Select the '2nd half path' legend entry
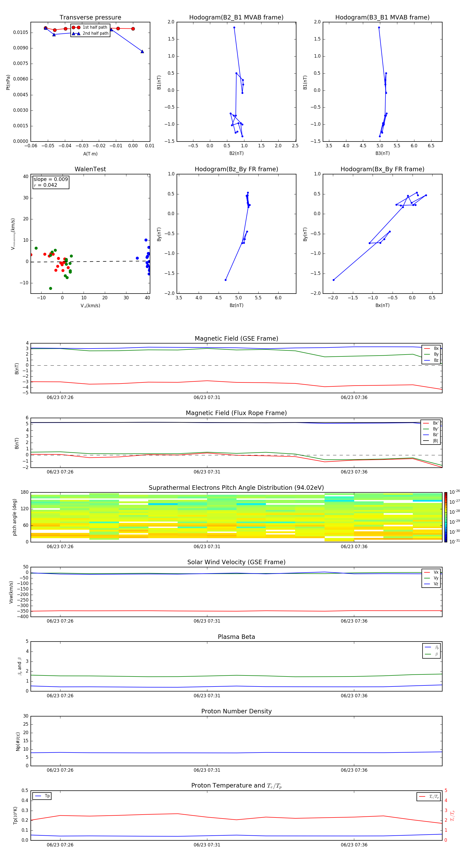The height and width of the screenshot is (868, 473). click(90, 33)
